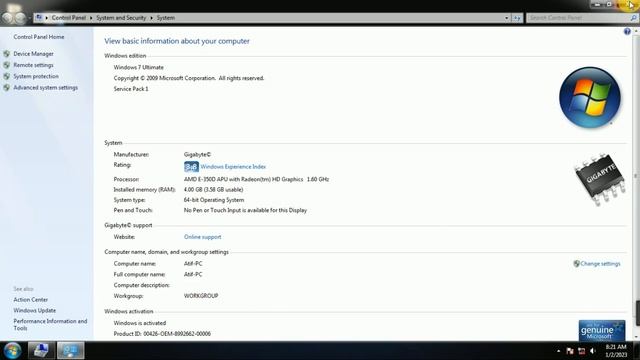Click the Back navigation button
The width and height of the screenshot is (640, 360).
[x=8, y=18]
